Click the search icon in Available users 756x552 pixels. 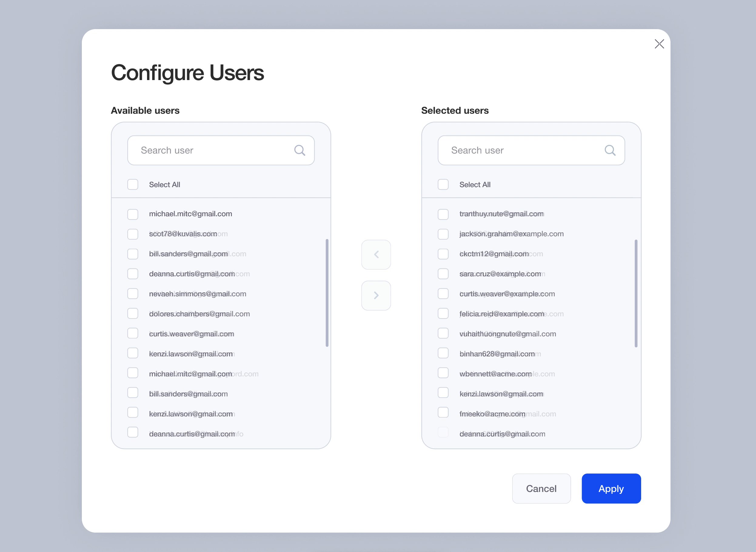(299, 150)
